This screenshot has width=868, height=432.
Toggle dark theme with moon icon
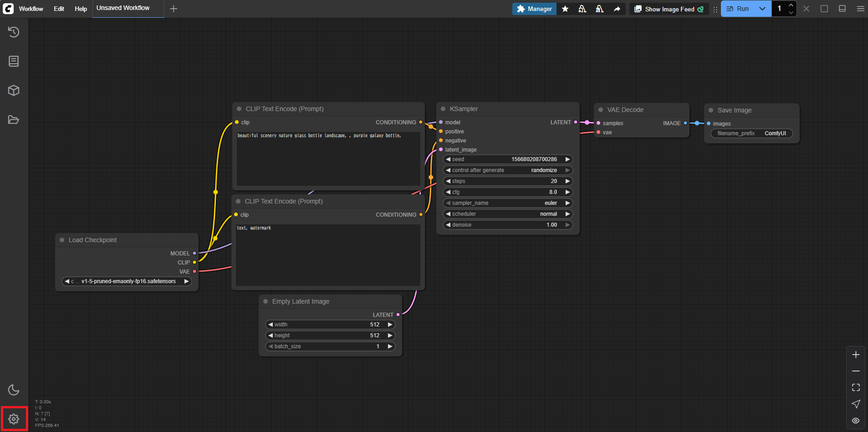[x=14, y=390]
